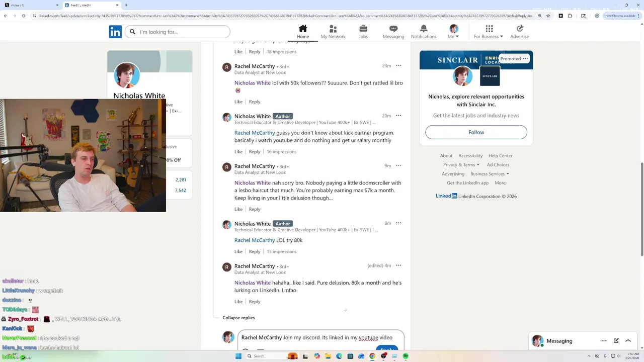This screenshot has width=644, height=362.
Task: Open the Advertising footer link
Action: [x=453, y=173]
